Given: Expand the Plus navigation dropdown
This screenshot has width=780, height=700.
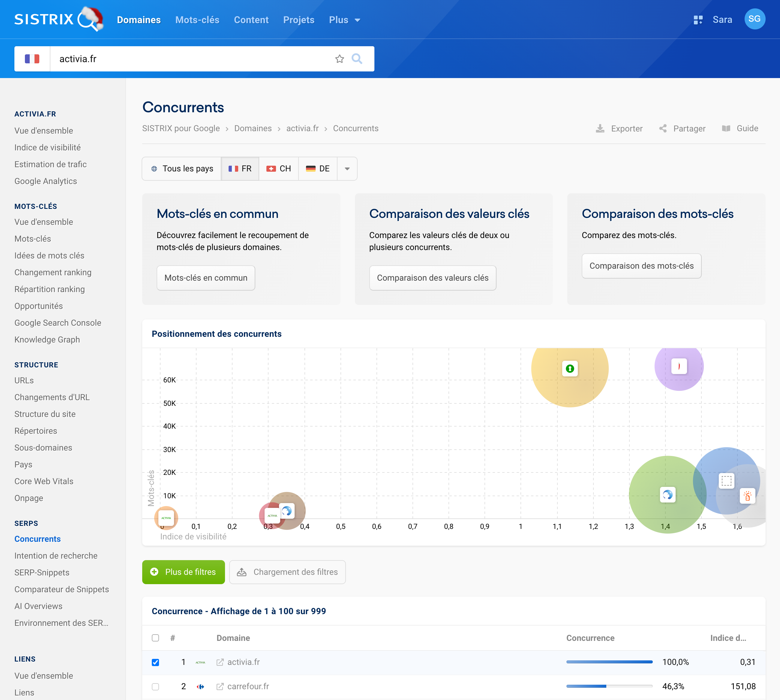Looking at the screenshot, I should click(x=344, y=20).
